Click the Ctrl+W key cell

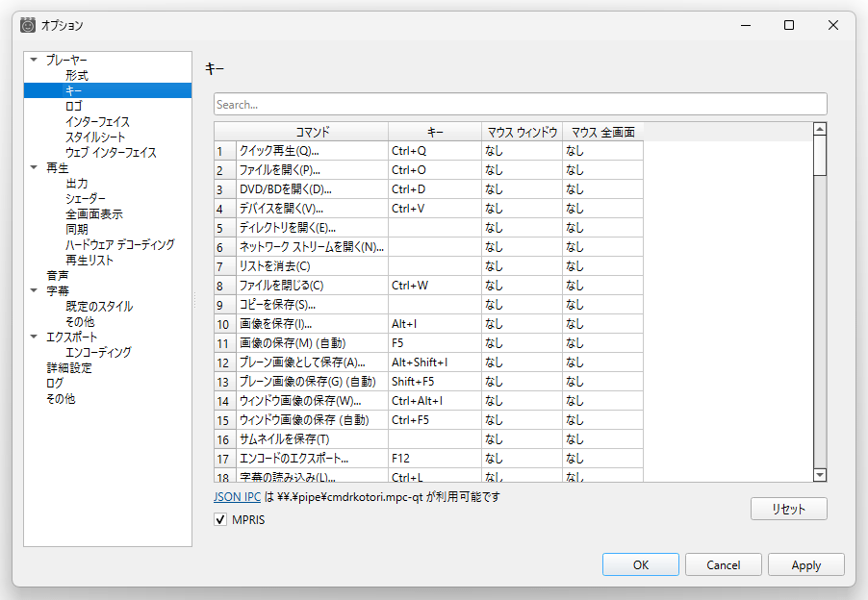coord(435,286)
